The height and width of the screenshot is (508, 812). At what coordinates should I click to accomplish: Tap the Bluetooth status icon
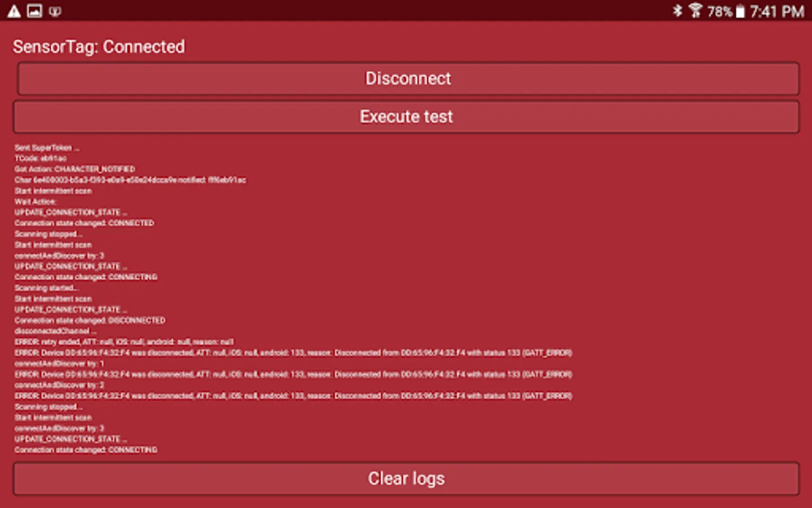[677, 11]
